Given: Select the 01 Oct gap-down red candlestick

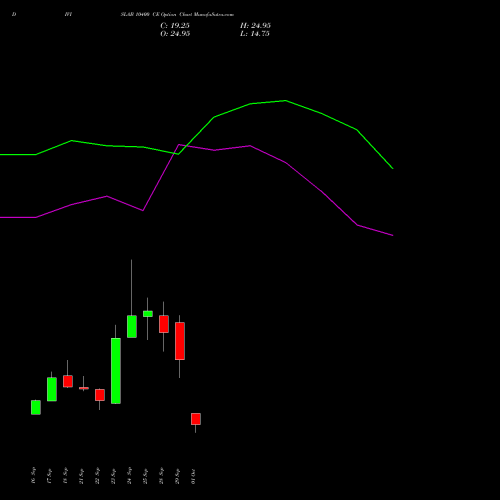Looking at the screenshot, I should (196, 419).
